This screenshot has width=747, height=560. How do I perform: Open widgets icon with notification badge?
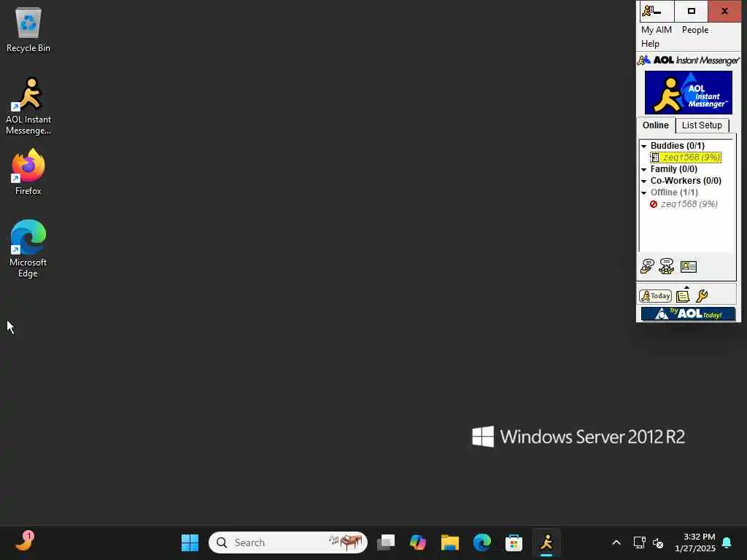[x=24, y=542]
